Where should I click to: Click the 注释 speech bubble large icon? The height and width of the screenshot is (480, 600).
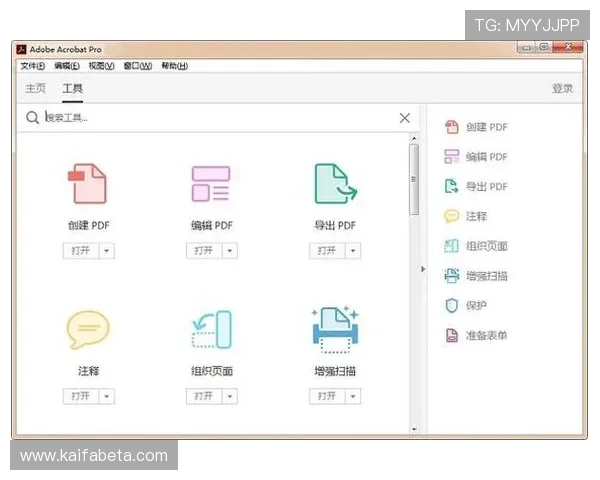[88, 329]
